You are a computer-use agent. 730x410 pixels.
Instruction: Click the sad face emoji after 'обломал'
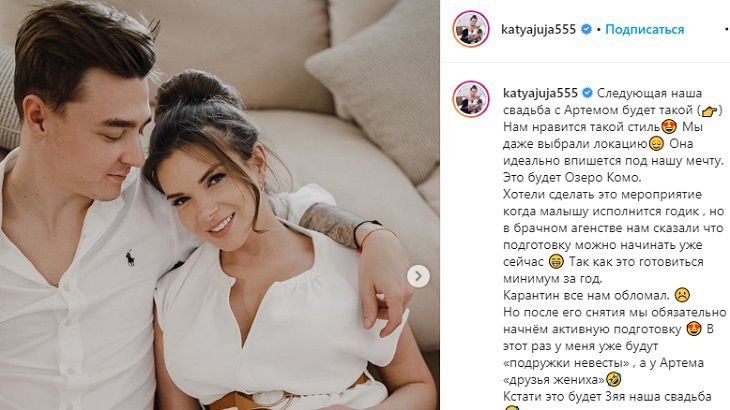[682, 295]
